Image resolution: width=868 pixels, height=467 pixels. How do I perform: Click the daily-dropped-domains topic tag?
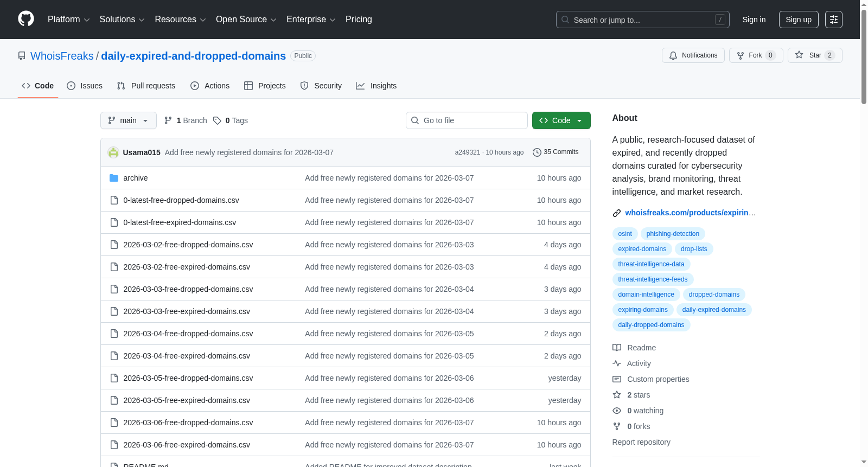pyautogui.click(x=651, y=325)
